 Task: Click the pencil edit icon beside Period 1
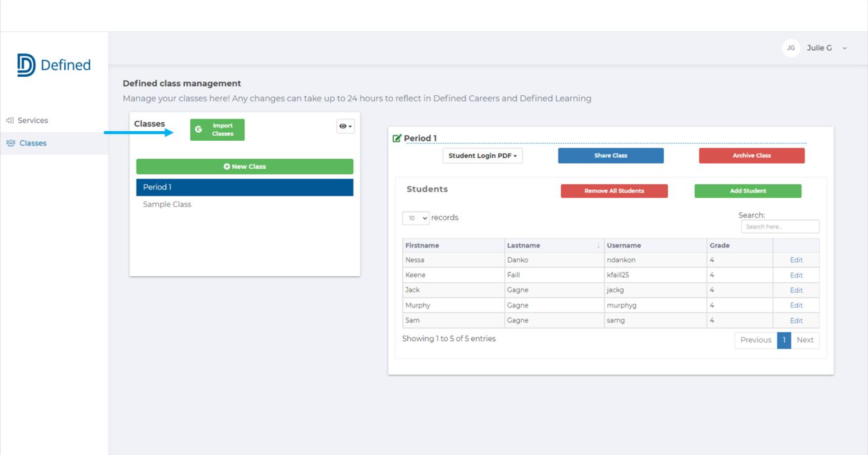397,138
